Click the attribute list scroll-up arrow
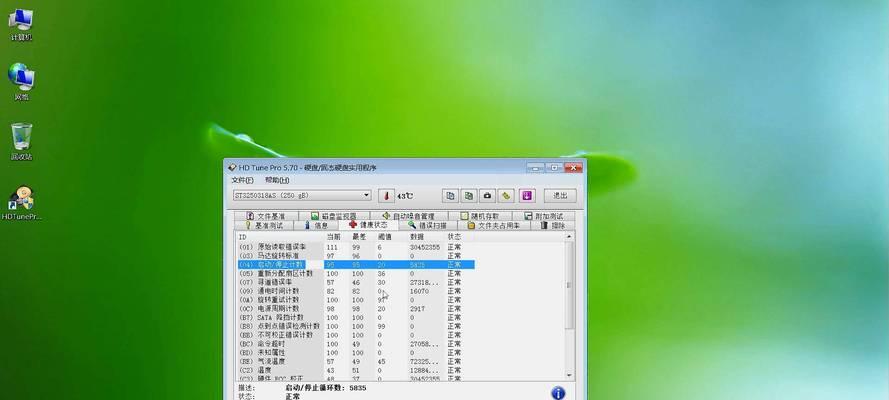Image resolution: width=889 pixels, height=400 pixels. coord(569,237)
